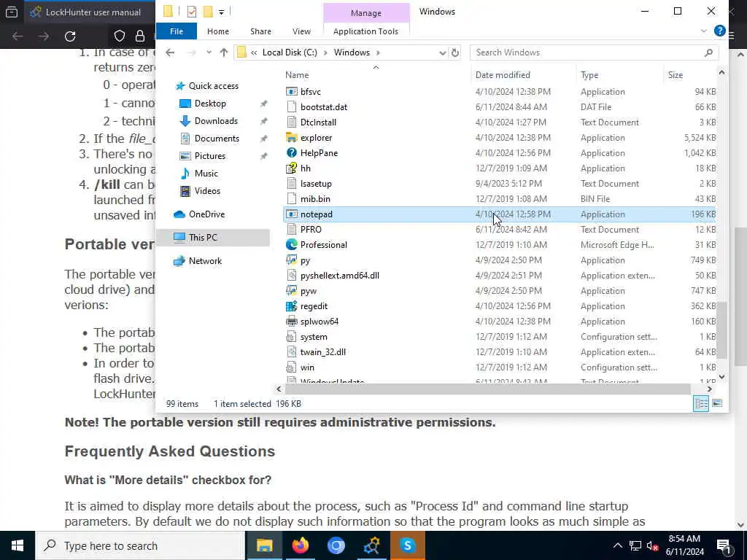Select Quick access in navigation pane

click(x=214, y=86)
